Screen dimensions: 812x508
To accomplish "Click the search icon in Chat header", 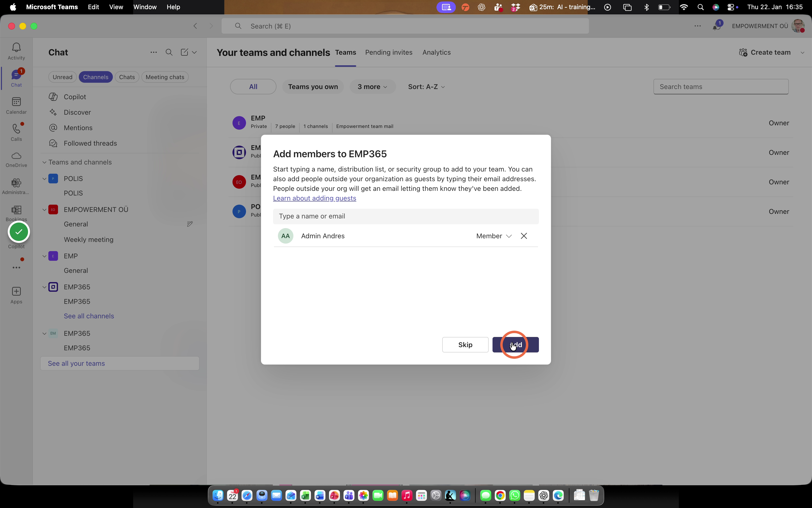I will click(x=169, y=52).
